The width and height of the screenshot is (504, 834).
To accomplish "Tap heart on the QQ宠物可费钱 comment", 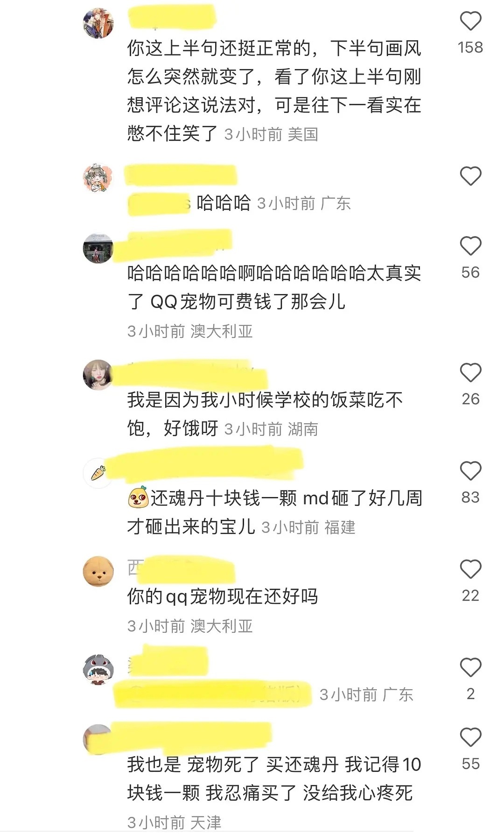I will pyautogui.click(x=470, y=246).
